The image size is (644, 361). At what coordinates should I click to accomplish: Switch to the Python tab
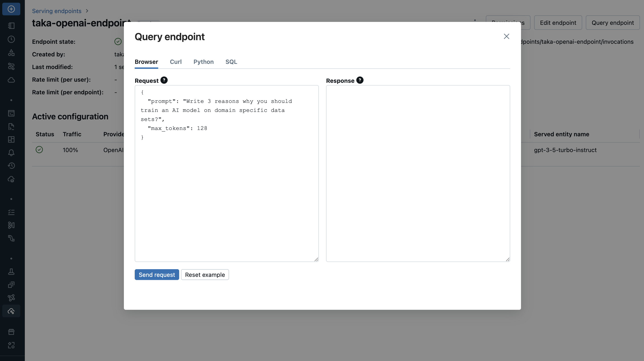point(203,62)
